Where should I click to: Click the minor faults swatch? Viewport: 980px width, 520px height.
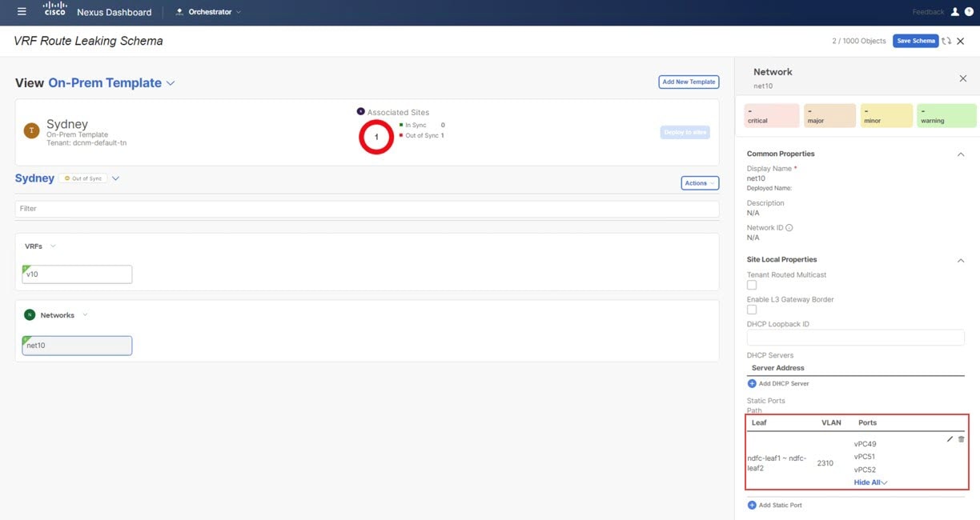coord(887,115)
